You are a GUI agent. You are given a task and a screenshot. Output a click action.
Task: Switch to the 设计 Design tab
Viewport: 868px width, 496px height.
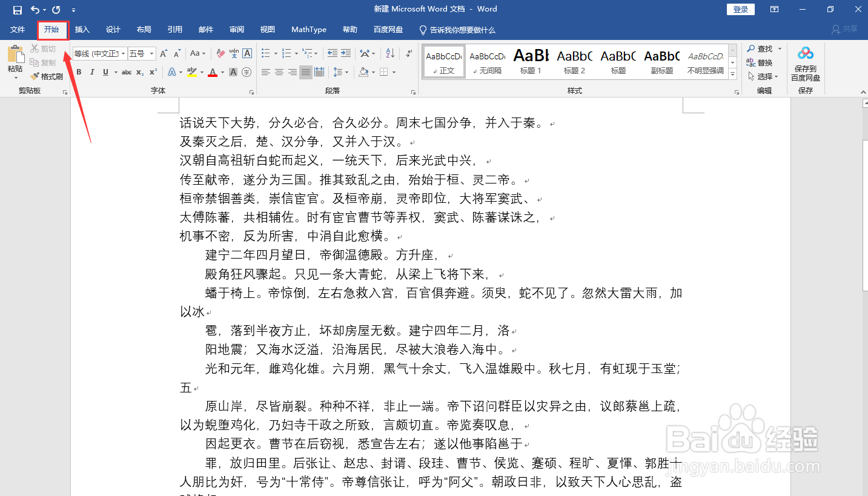tap(113, 30)
